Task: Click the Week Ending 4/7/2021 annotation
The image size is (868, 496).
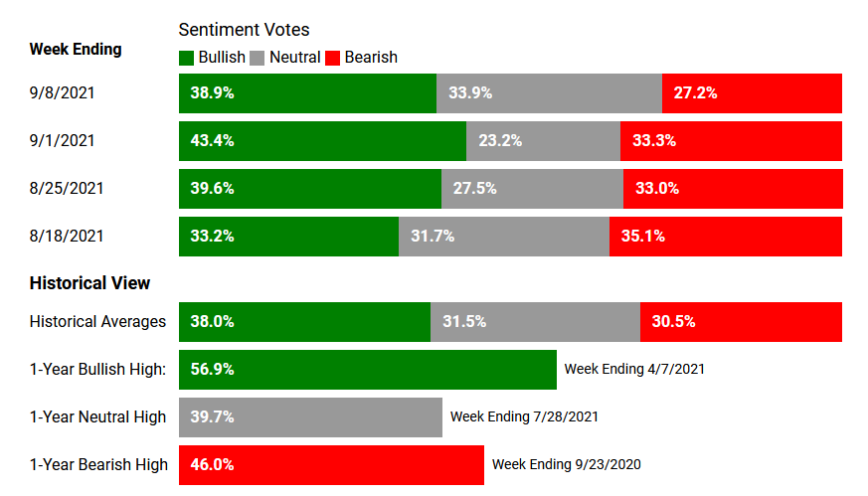Action: point(634,370)
